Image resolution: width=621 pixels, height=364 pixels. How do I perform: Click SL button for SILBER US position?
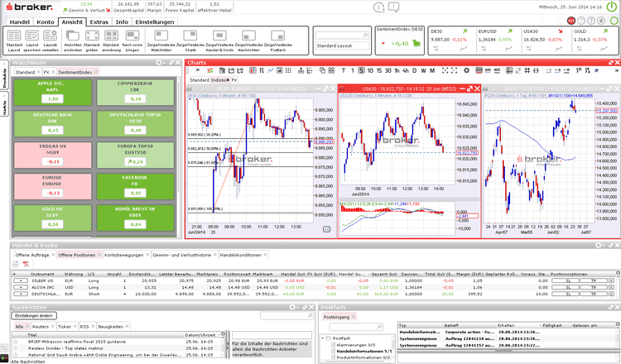[x=566, y=280]
